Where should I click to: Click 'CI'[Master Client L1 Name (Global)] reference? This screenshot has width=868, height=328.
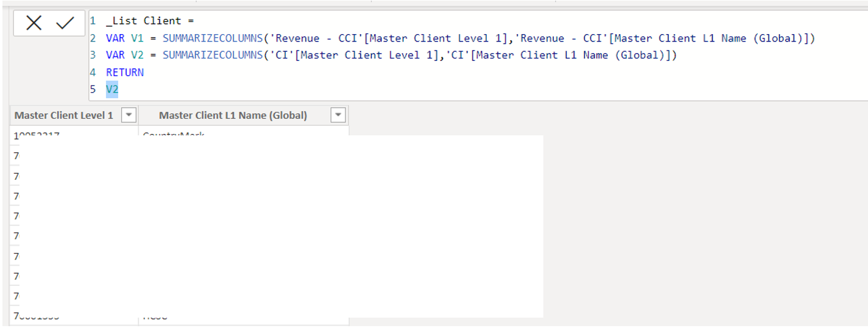click(559, 55)
